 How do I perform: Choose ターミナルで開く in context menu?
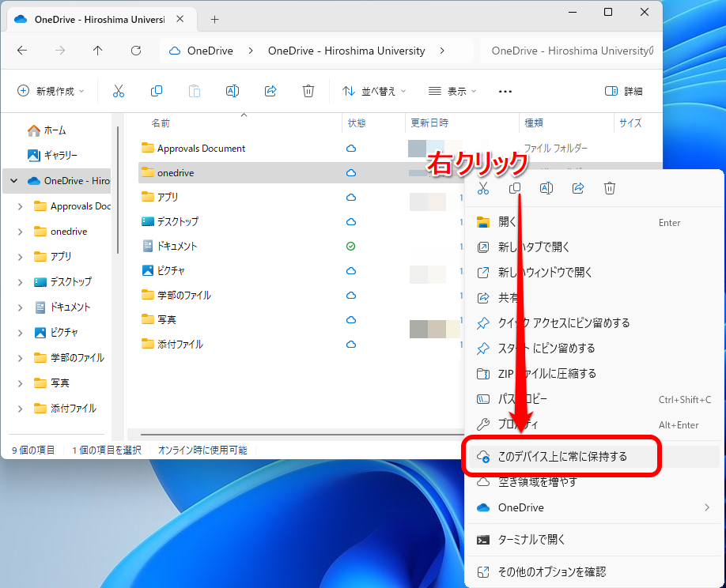(x=594, y=540)
